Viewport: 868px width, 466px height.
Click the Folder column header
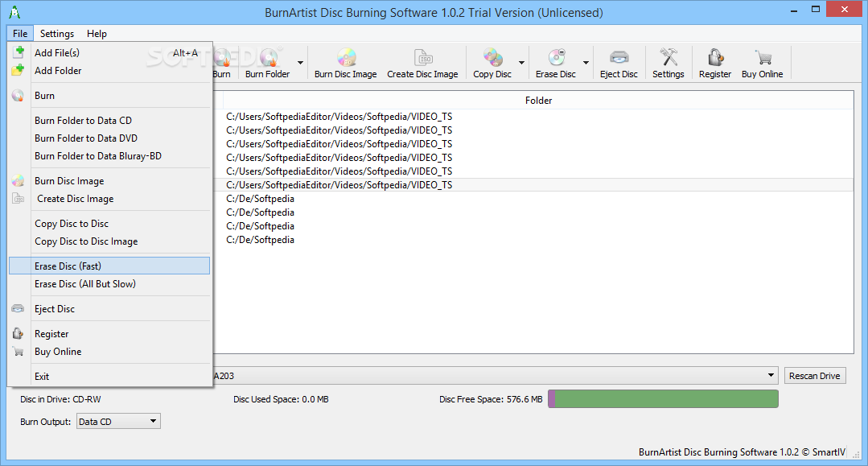click(x=538, y=101)
